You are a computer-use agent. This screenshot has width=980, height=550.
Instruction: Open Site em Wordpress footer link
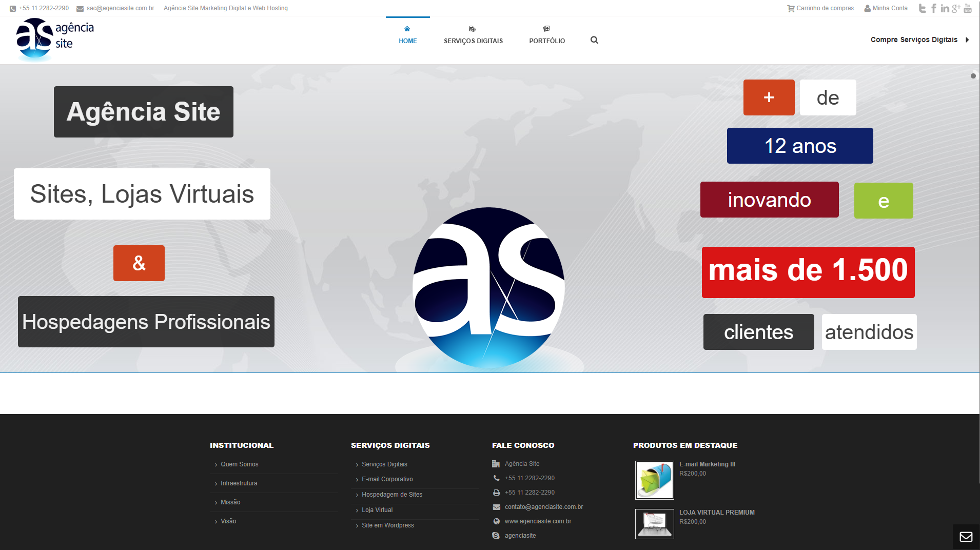click(388, 525)
